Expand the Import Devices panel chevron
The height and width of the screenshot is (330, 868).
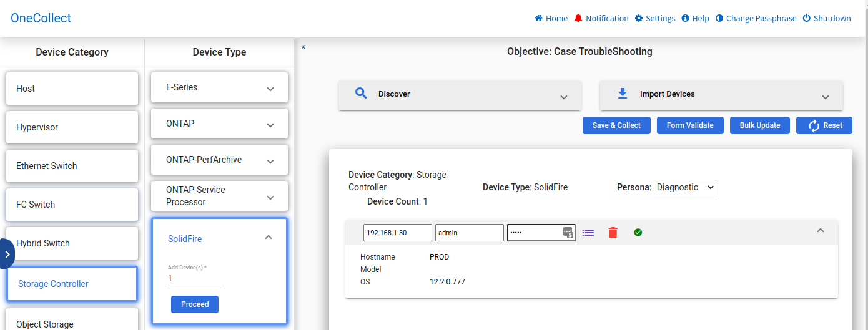[826, 97]
